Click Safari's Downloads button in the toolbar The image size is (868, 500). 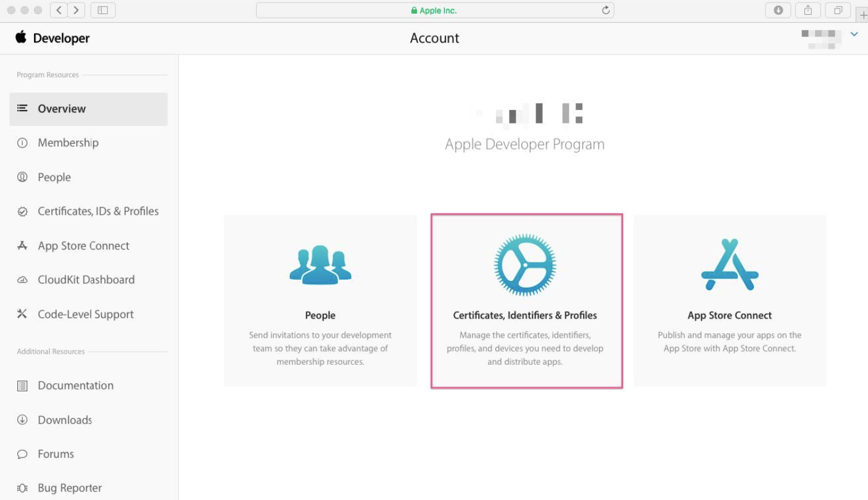pos(778,10)
